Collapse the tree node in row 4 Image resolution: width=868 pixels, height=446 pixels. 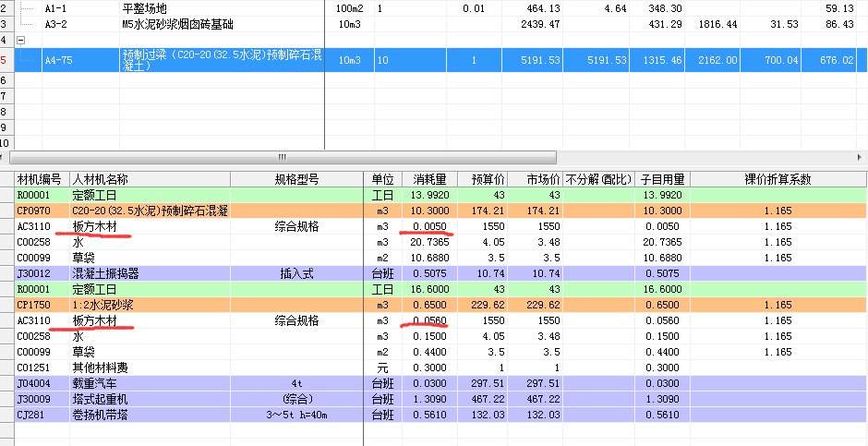(21, 40)
